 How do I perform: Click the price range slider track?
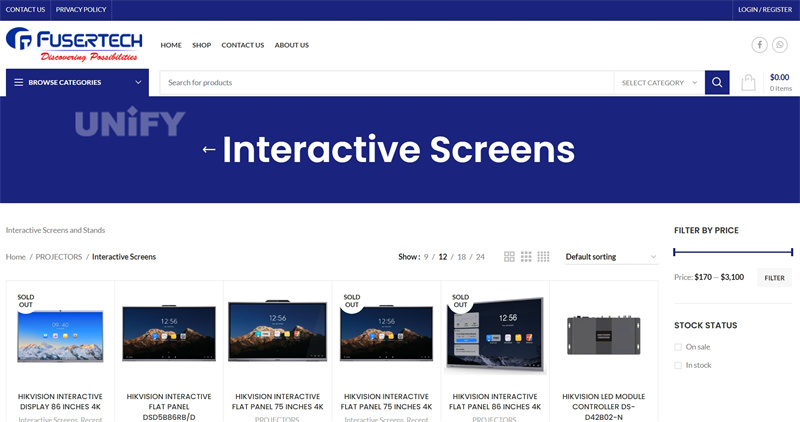point(733,252)
